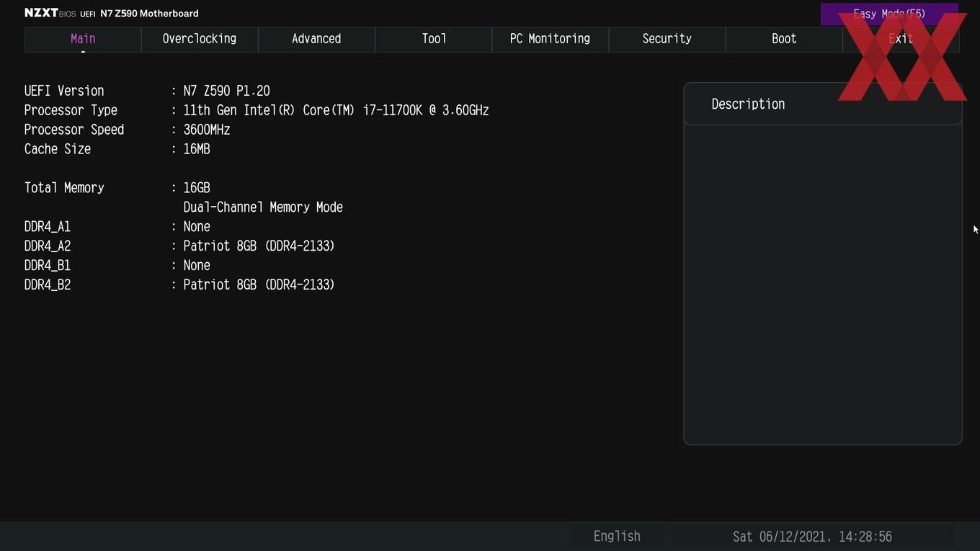Viewport: 980px width, 551px height.
Task: Select the DDR4_A2 slot label
Action: [x=48, y=246]
